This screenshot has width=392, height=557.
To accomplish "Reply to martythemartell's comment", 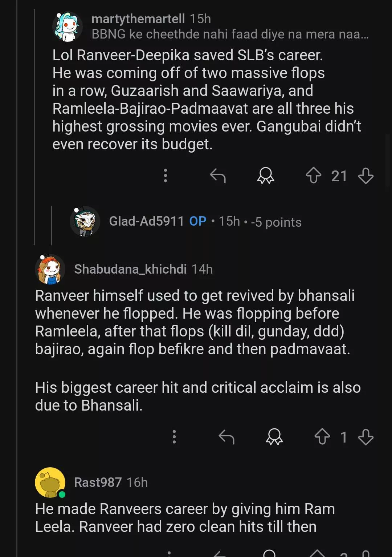I will click(x=218, y=176).
